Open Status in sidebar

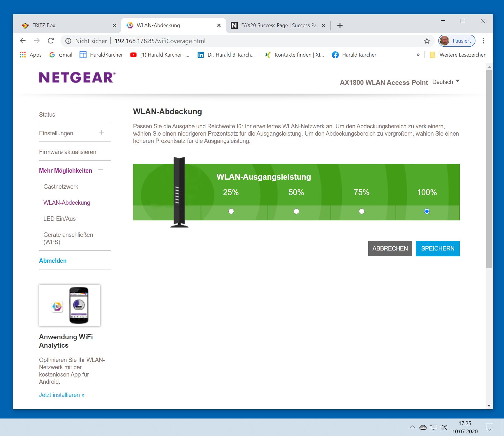point(47,115)
